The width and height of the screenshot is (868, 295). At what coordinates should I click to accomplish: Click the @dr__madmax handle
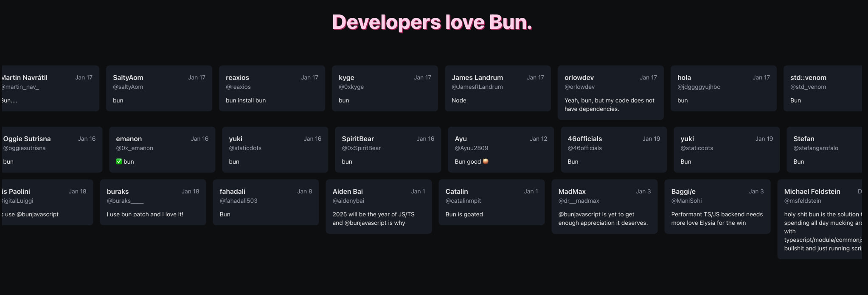click(x=579, y=201)
